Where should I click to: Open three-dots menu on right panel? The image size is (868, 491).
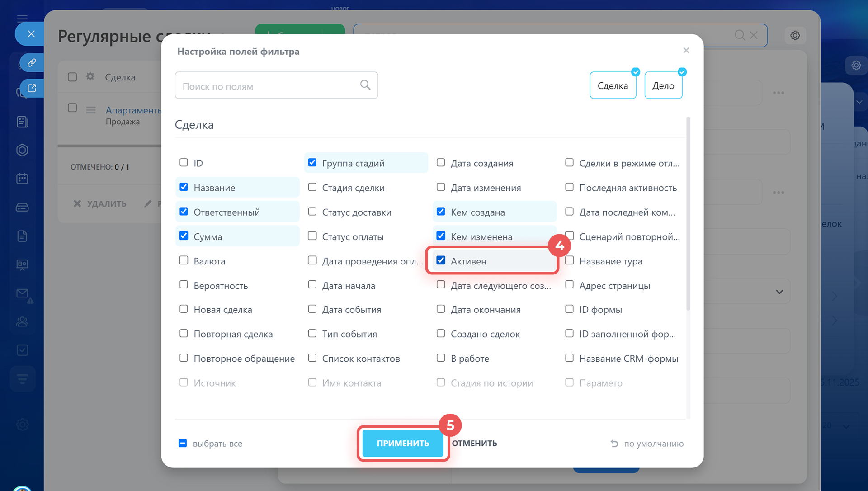(778, 93)
